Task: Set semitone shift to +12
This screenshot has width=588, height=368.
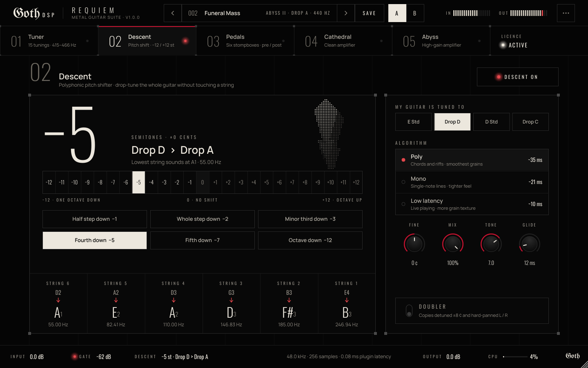Action: [356, 182]
